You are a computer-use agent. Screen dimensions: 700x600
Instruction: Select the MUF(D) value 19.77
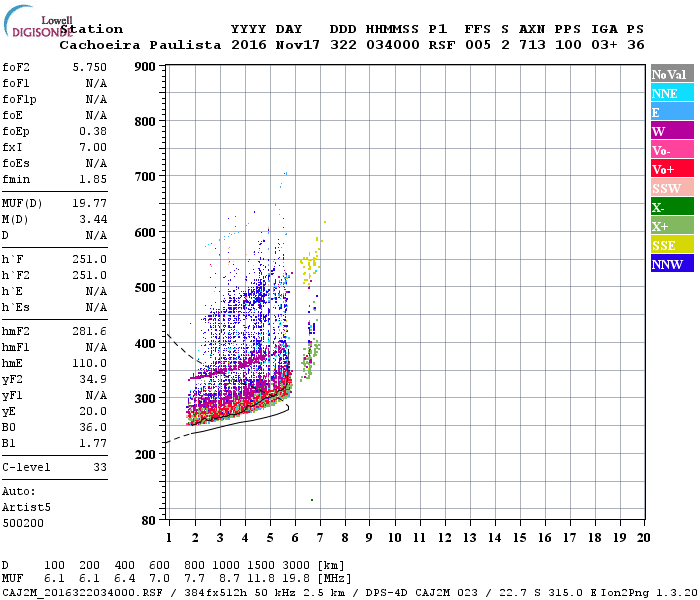(x=90, y=203)
